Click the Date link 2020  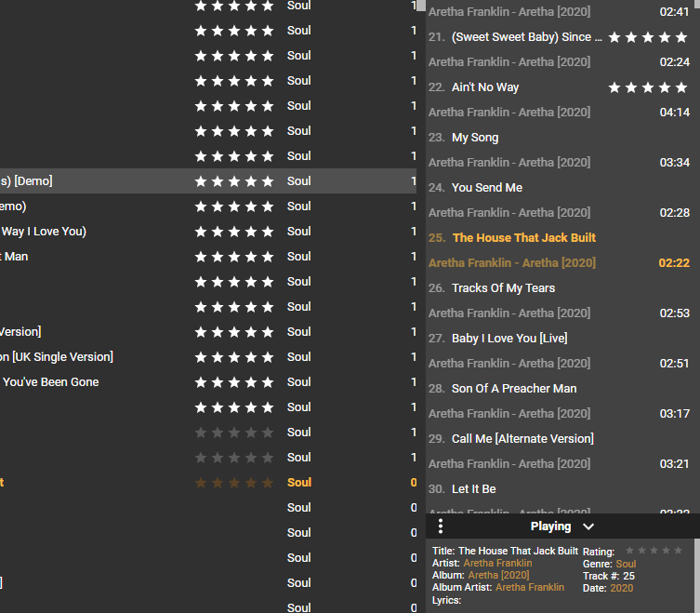621,589
